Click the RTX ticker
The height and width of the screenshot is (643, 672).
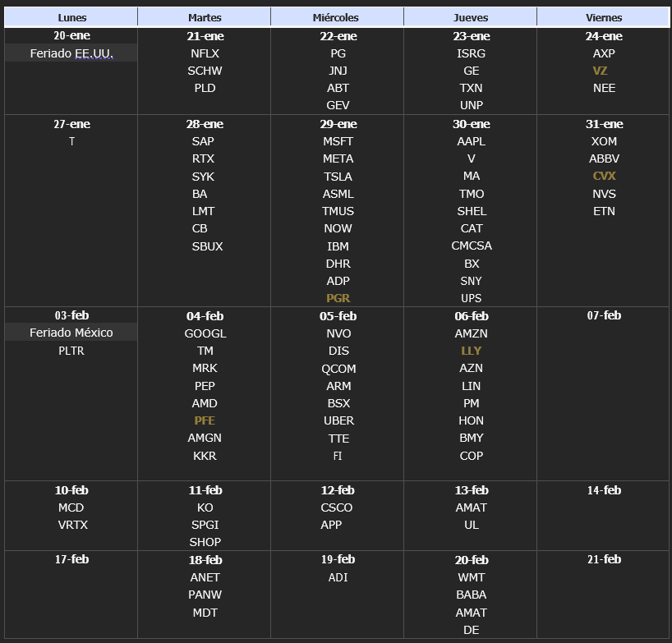click(x=203, y=158)
